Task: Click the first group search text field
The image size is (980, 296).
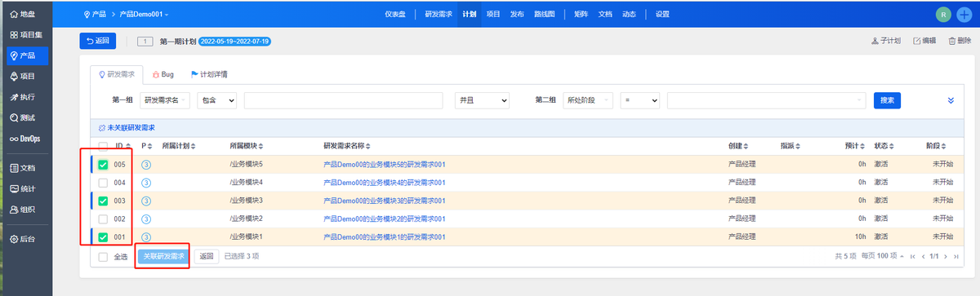Action: tap(343, 100)
